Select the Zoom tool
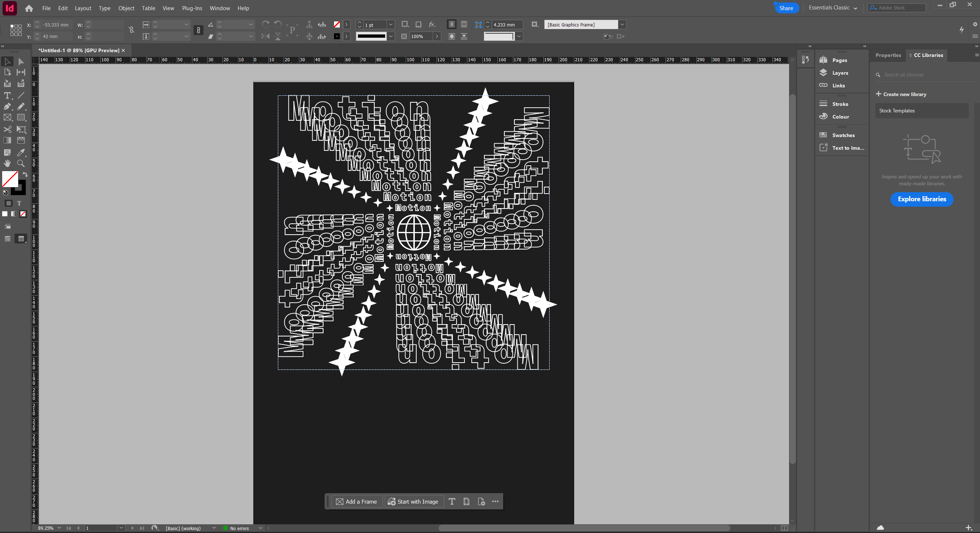 (x=21, y=163)
